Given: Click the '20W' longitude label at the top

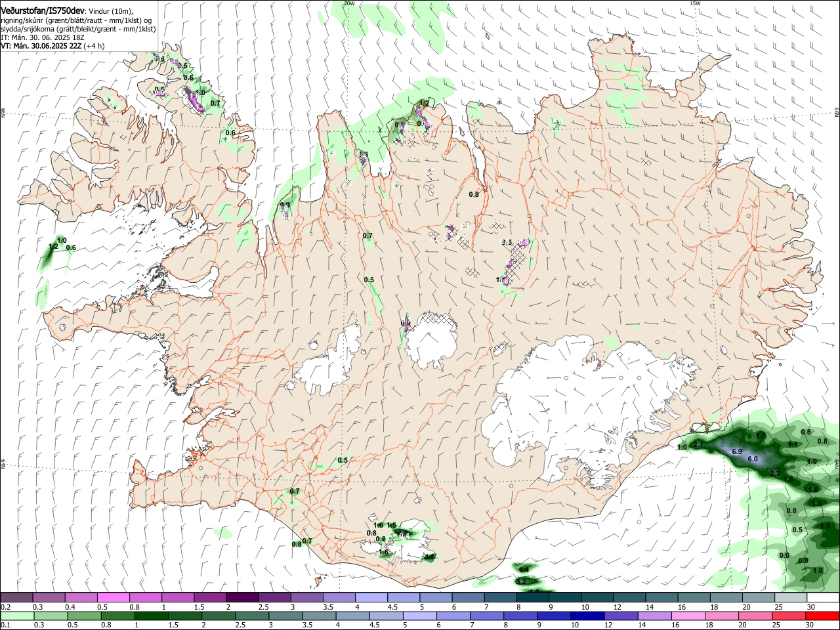Looking at the screenshot, I should [x=348, y=3].
